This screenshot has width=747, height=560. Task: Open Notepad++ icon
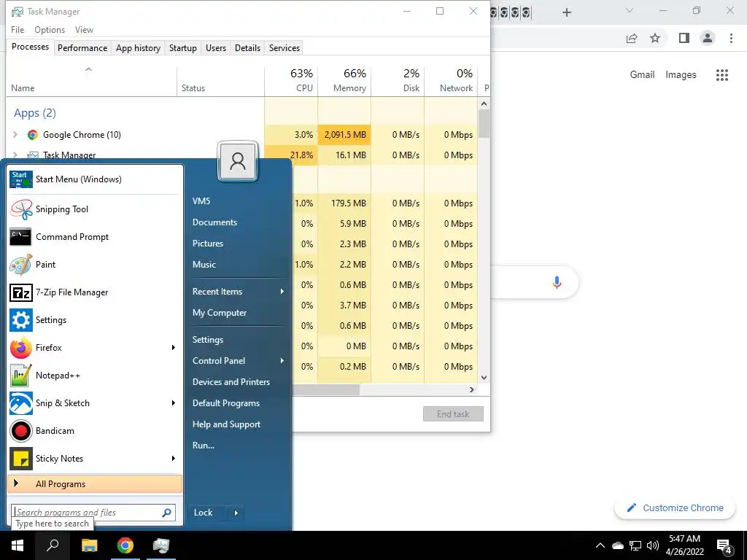21,376
